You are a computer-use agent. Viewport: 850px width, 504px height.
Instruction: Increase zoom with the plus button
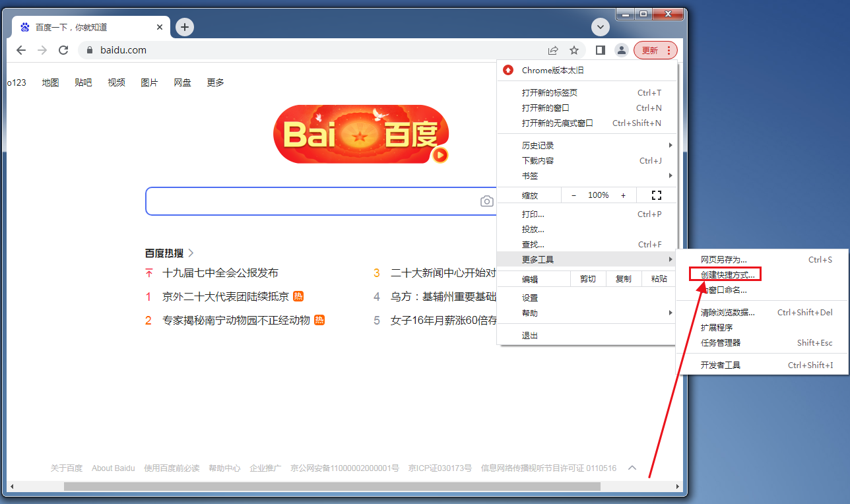[x=623, y=195]
